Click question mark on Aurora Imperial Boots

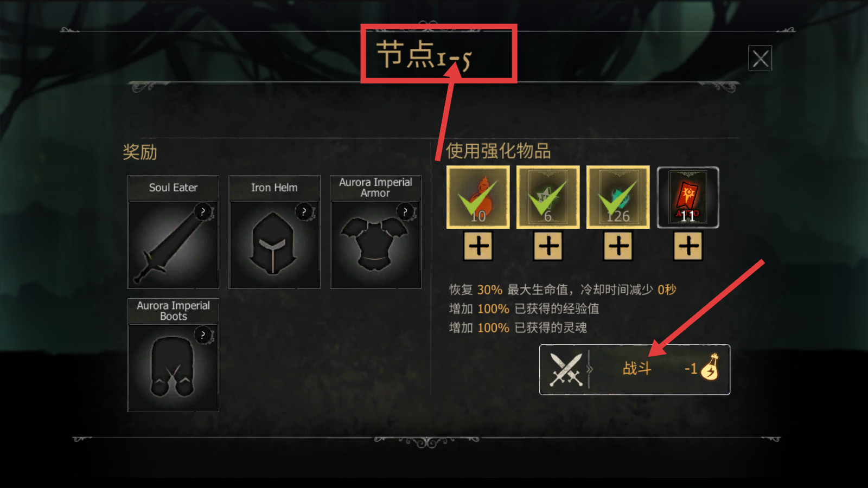[203, 335]
